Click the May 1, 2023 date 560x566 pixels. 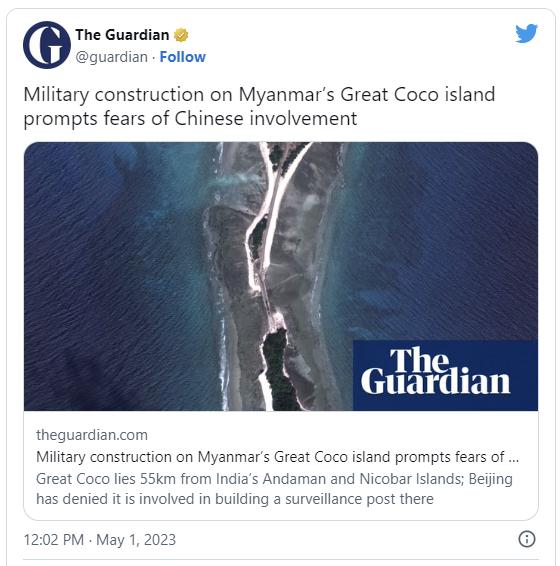click(x=136, y=540)
